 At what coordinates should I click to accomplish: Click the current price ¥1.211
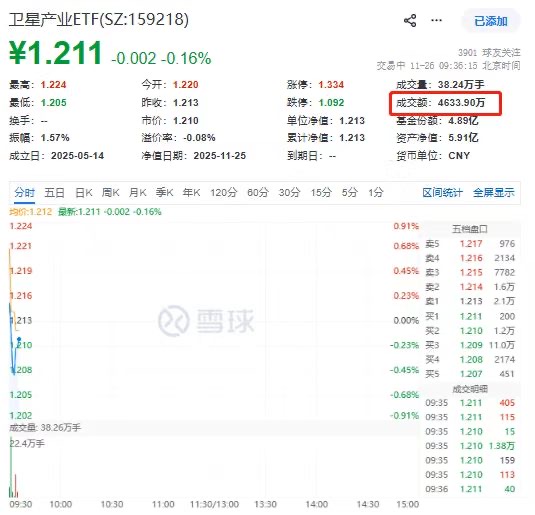point(55,53)
